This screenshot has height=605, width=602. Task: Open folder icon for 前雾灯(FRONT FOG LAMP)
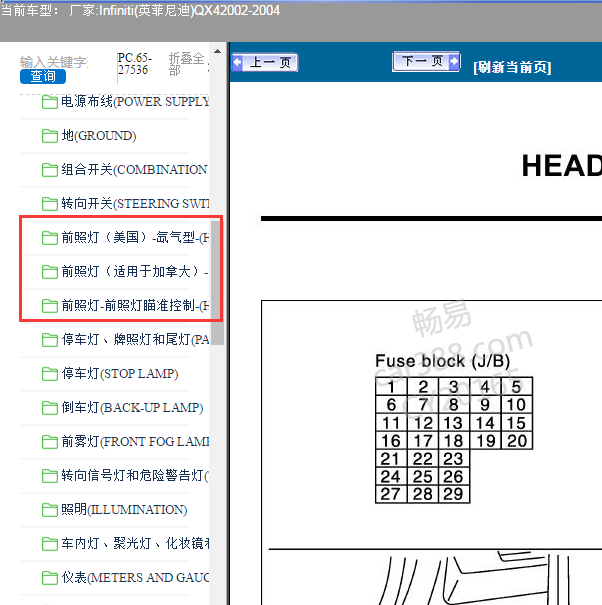(50, 442)
